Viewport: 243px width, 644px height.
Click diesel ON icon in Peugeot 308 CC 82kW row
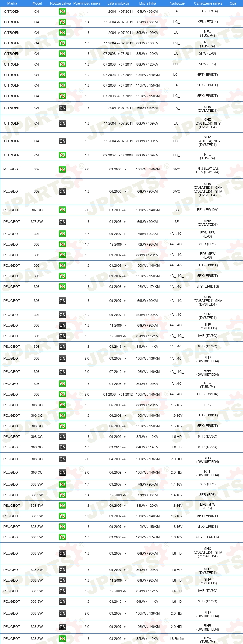(x=62, y=437)
